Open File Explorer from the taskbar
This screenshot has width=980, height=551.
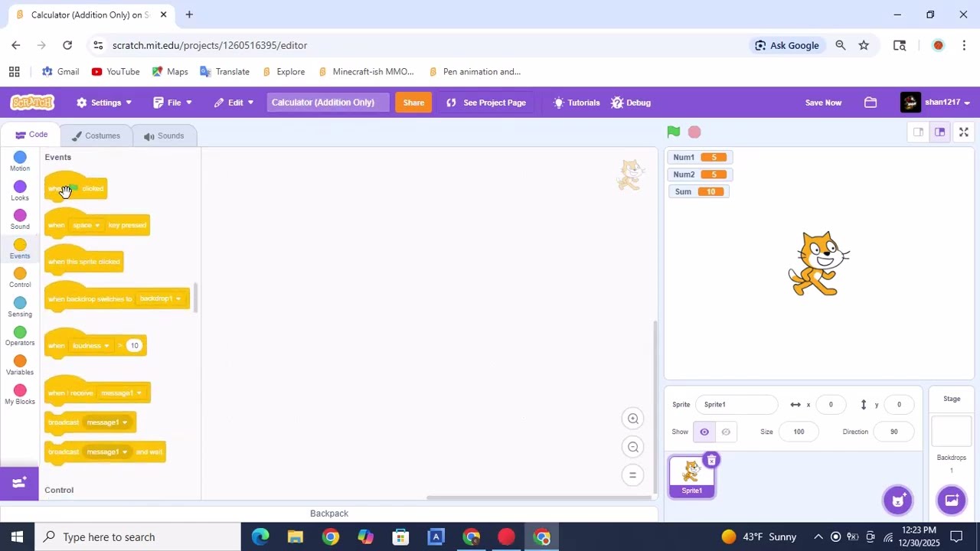pyautogui.click(x=296, y=536)
